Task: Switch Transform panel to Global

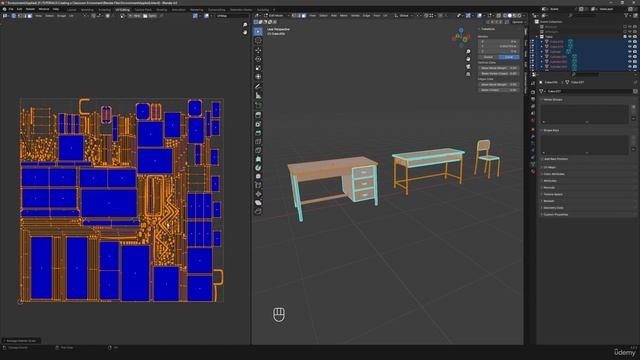Action: tap(488, 57)
